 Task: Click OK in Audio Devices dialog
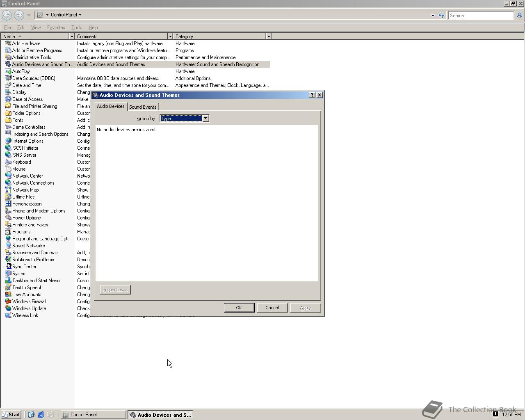[239, 308]
